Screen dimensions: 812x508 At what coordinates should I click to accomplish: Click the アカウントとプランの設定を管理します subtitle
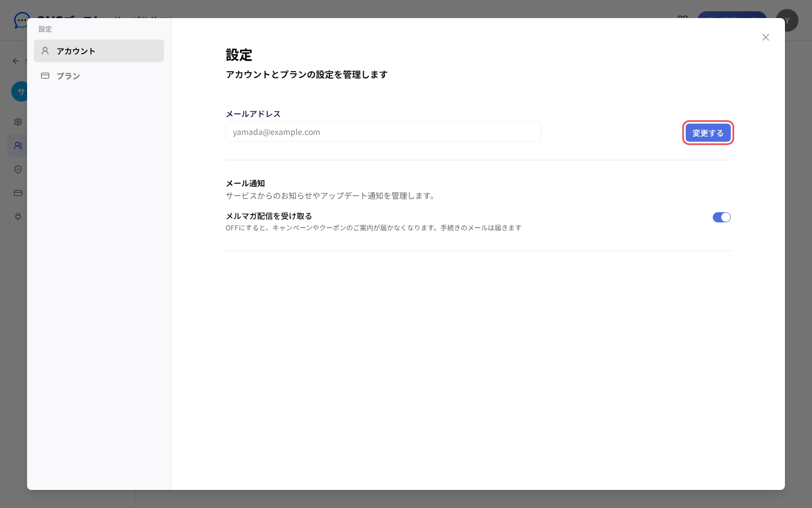coord(307,75)
